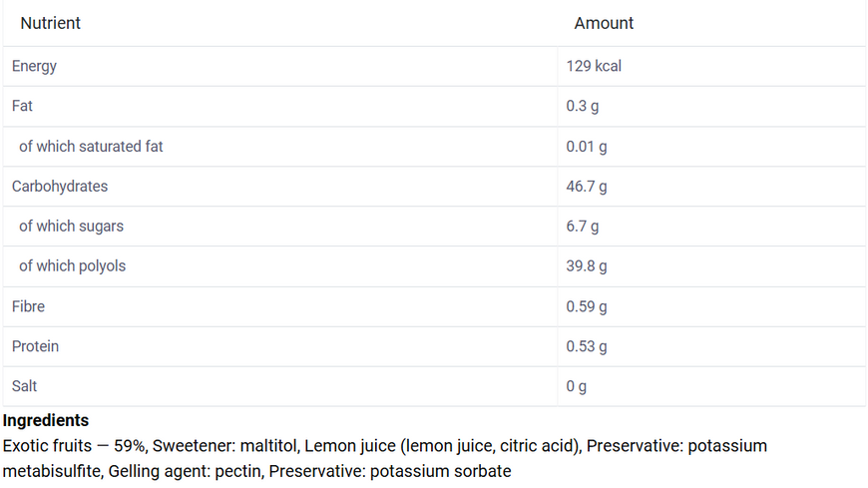Viewport: 868px width, 488px height.
Task: Click the 129 kcal energy value
Action: (x=594, y=66)
